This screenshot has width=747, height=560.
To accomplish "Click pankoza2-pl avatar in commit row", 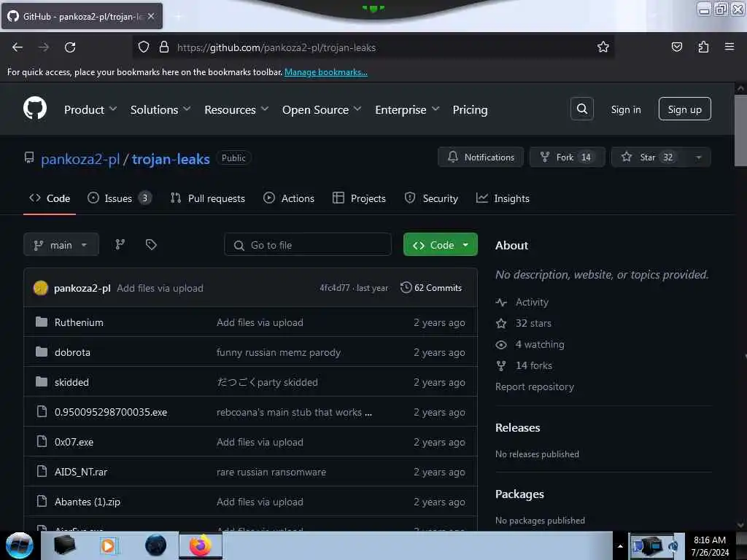I will (x=41, y=287).
